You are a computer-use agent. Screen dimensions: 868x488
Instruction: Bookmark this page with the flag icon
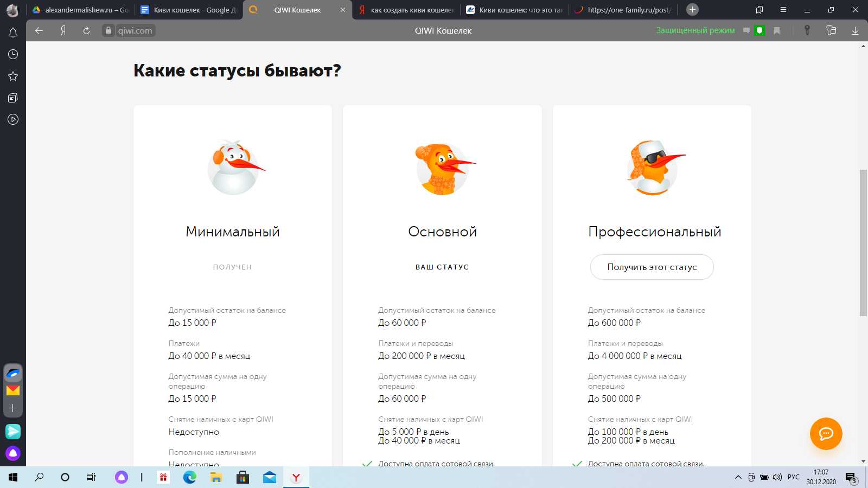click(x=777, y=31)
